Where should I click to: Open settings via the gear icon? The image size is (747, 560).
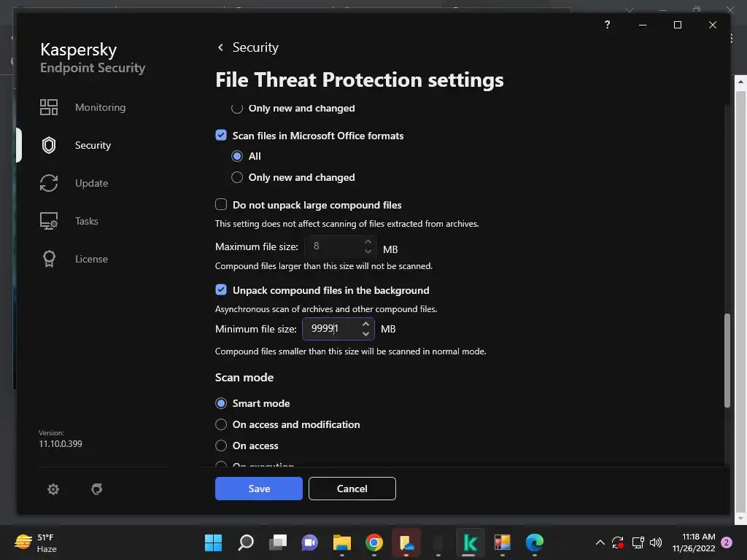[x=53, y=489]
